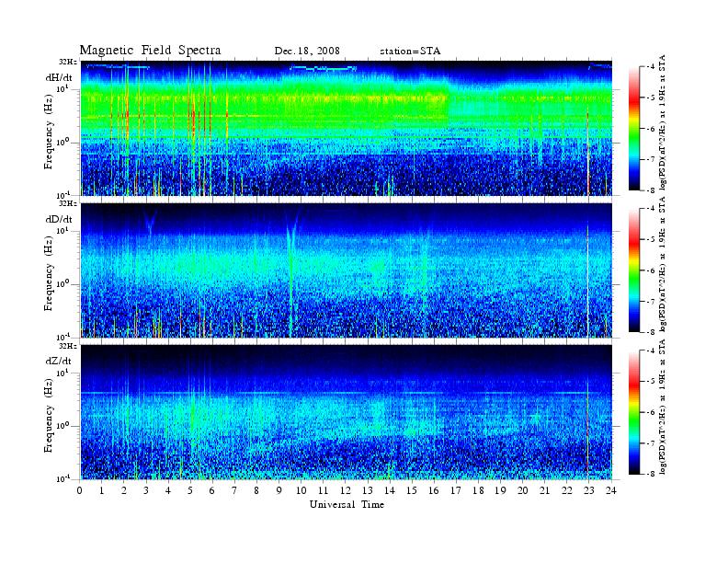
Task: Click hour 3 on the Universal Time axis
Action: (x=146, y=490)
